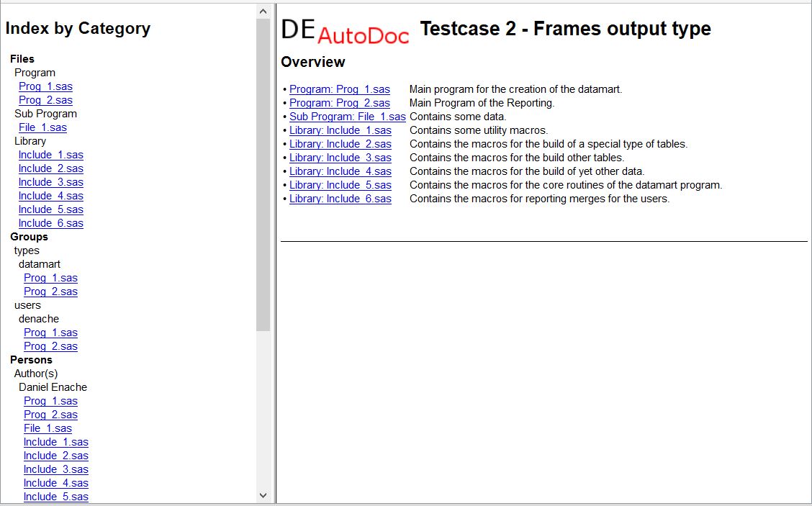
Task: Select File_1.sas under the Sub Program heading
Action: pyautogui.click(x=42, y=127)
